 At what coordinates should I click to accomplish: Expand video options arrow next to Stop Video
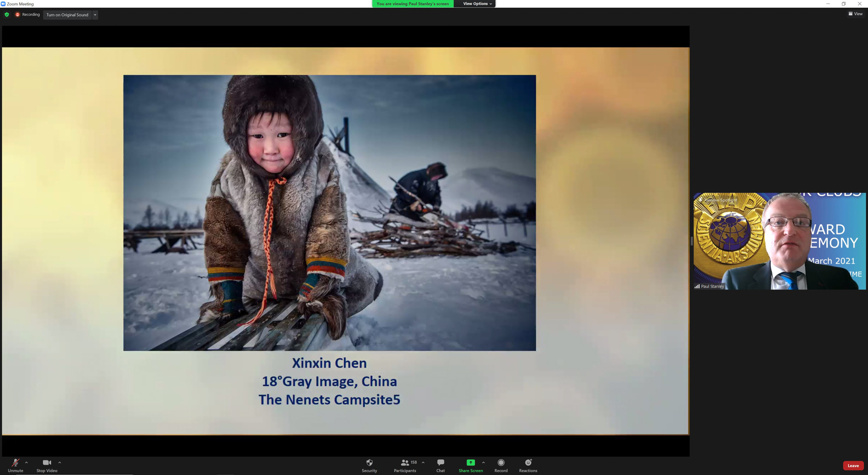(59, 462)
